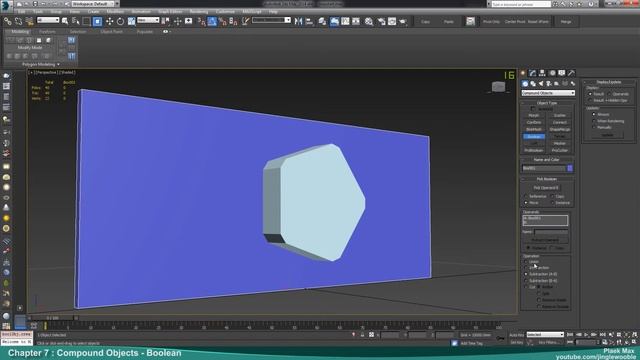Select Manually update radio option
This screenshot has width=640, height=360.
[x=594, y=127]
